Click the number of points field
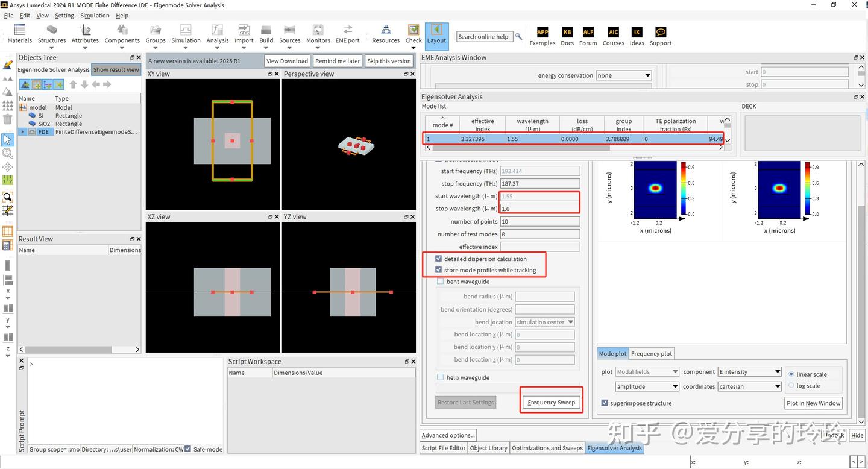 coord(540,221)
